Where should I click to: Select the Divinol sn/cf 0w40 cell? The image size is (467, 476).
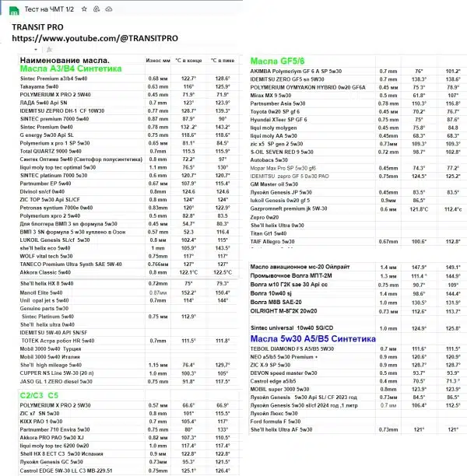tap(42, 191)
